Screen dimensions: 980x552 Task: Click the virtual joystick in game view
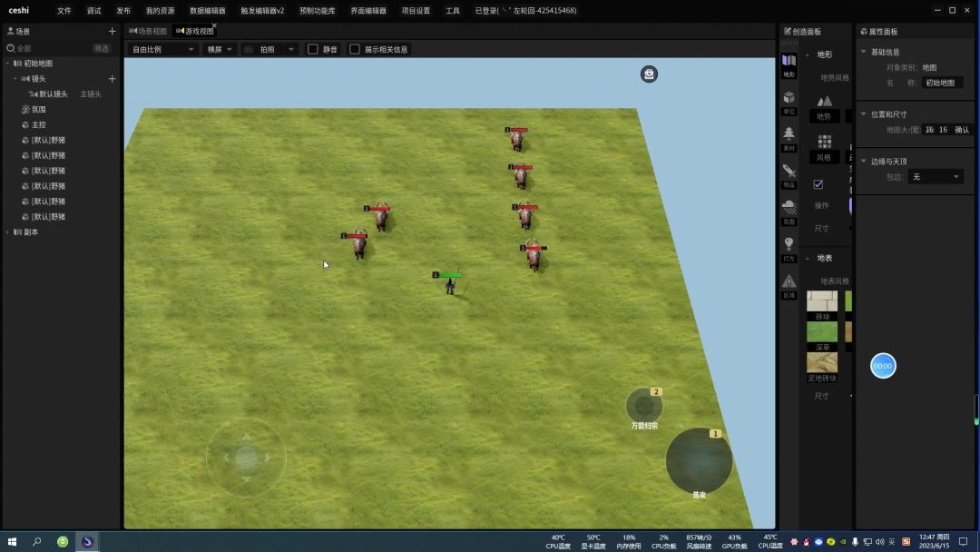(246, 458)
